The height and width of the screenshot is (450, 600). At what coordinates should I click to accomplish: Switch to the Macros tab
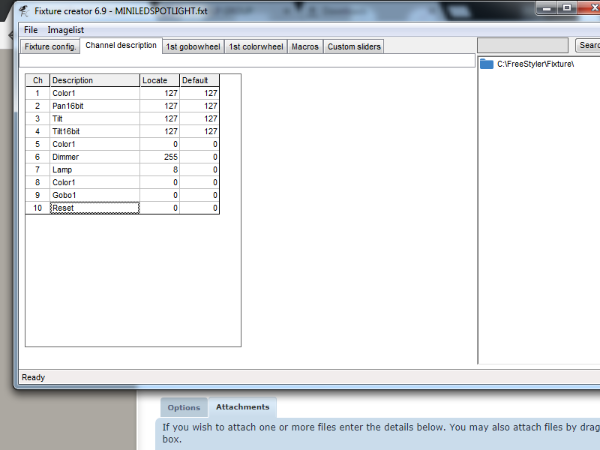(x=305, y=47)
